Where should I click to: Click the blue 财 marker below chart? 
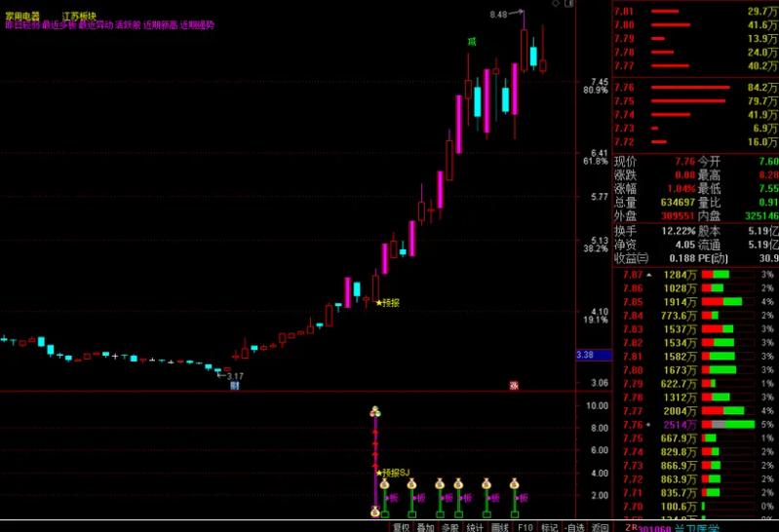pyautogui.click(x=235, y=386)
